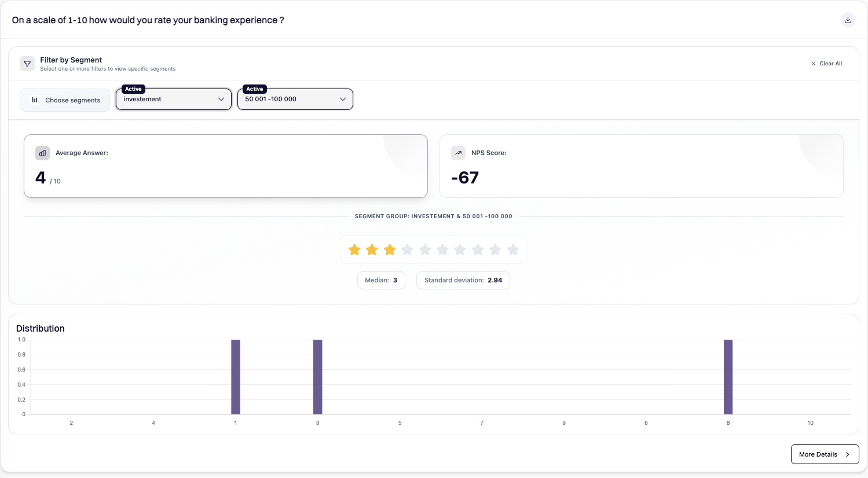Click the trend icon beside NPS Score
Screen dimensions: 868x478
[x=458, y=153]
